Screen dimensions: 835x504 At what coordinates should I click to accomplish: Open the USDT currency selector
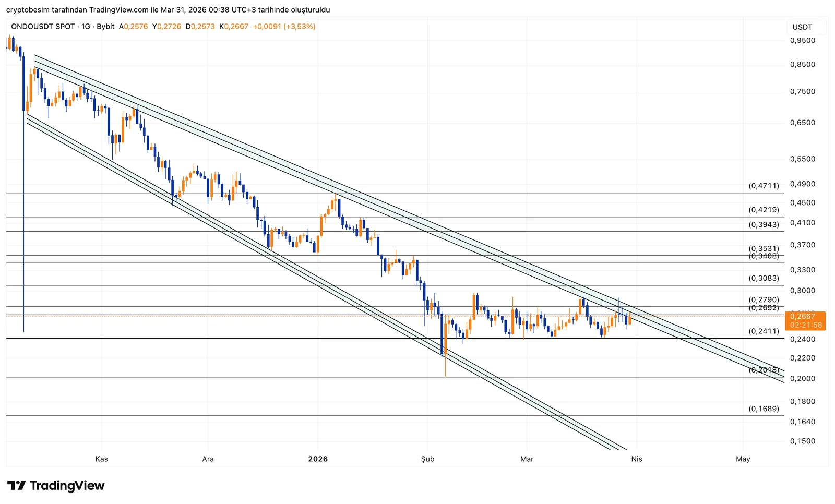pyautogui.click(x=802, y=27)
